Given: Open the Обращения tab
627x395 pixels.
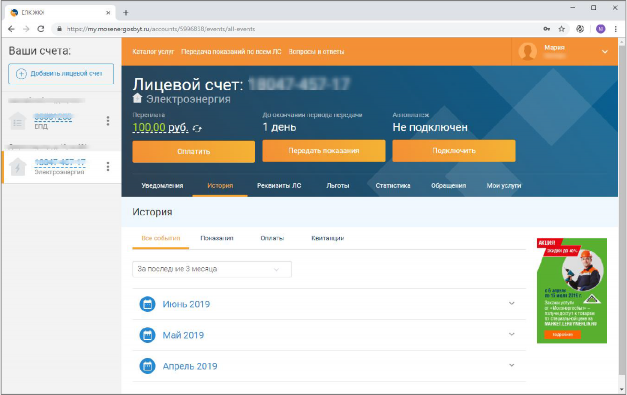Looking at the screenshot, I should pos(448,186).
